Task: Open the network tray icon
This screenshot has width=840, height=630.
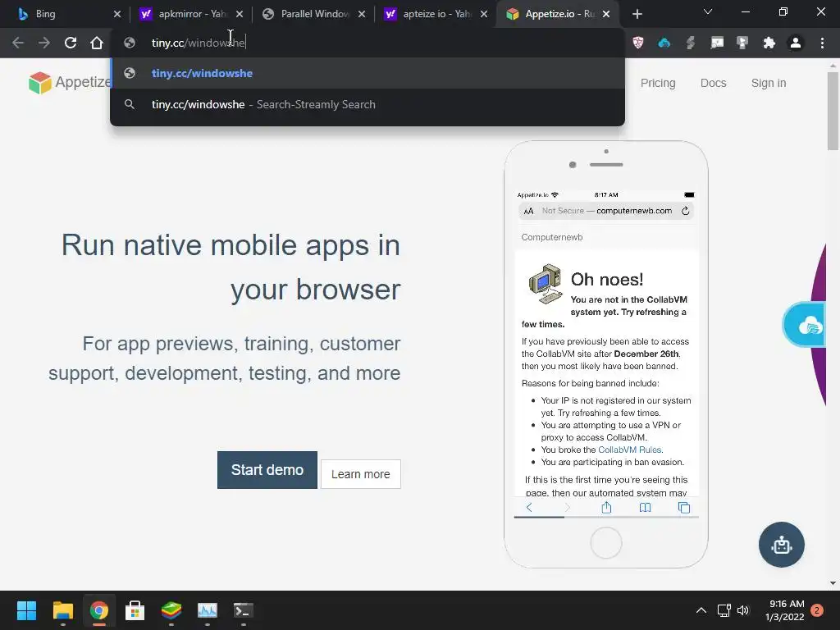Action: pos(724,610)
